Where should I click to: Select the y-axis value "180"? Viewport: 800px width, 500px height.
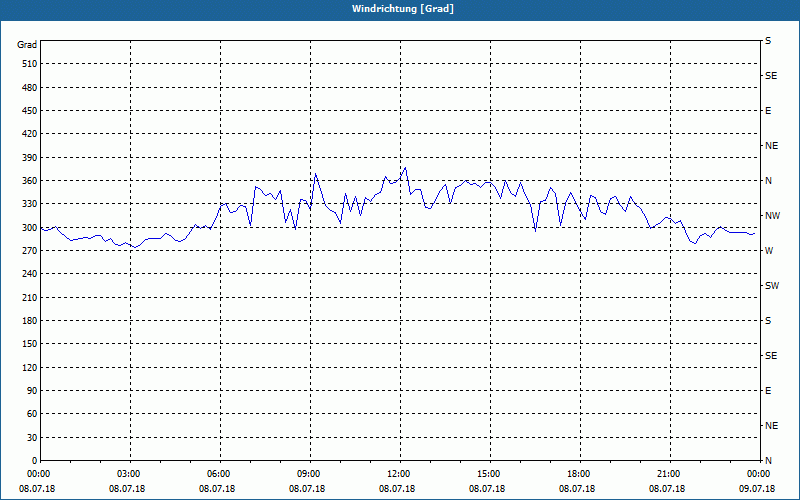point(30,321)
